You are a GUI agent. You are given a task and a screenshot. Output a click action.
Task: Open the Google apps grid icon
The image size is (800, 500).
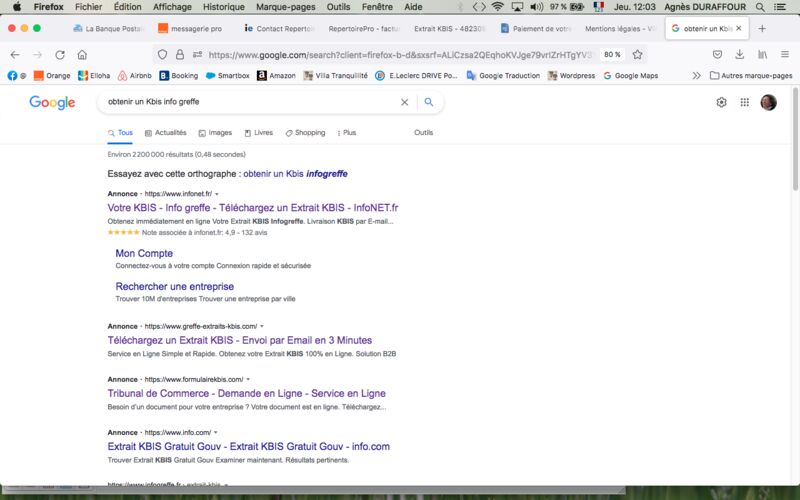[744, 102]
